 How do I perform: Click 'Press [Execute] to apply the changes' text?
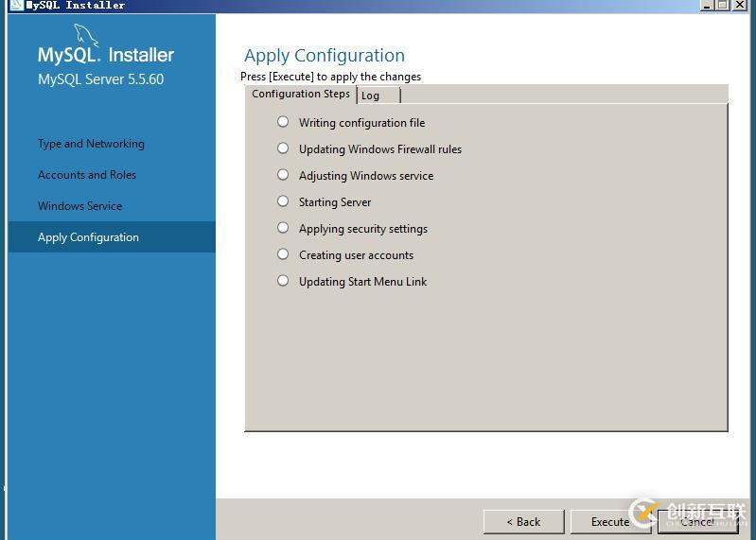pos(331,77)
